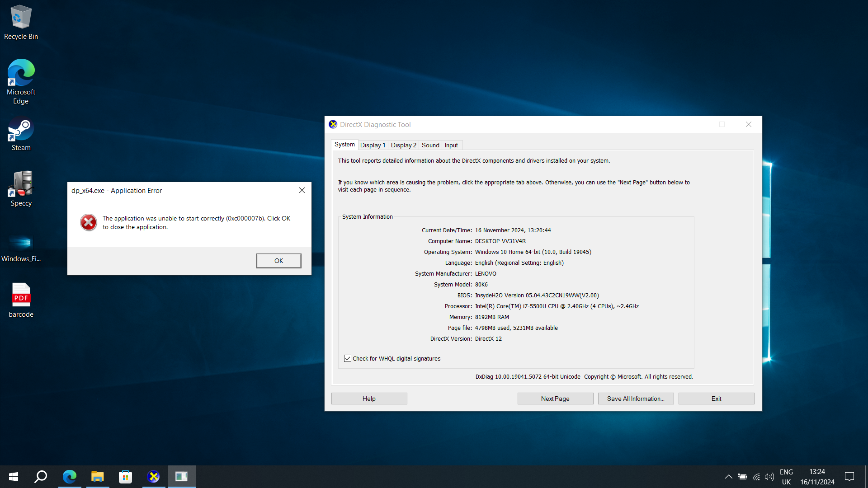Open the Action Center notifications icon
The height and width of the screenshot is (488, 868).
(849, 477)
